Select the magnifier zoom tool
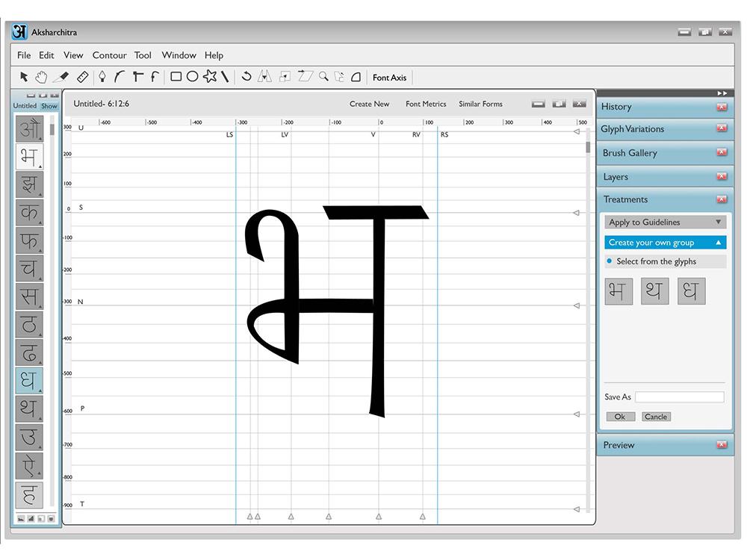 (323, 76)
